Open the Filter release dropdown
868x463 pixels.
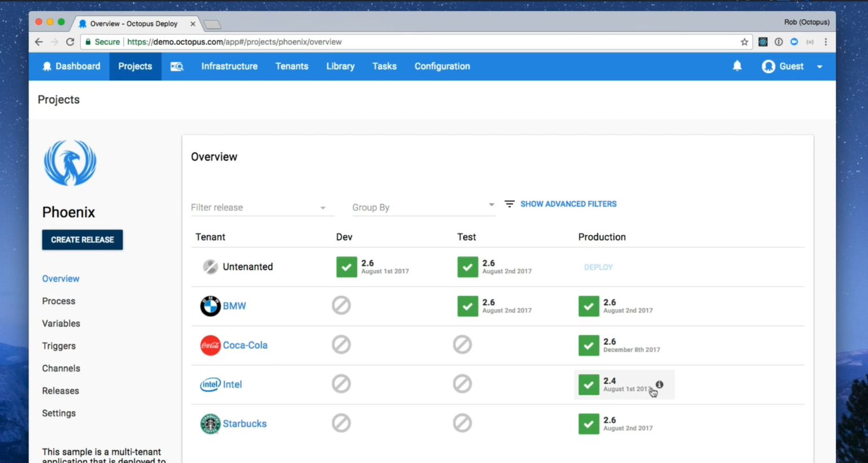tap(262, 207)
